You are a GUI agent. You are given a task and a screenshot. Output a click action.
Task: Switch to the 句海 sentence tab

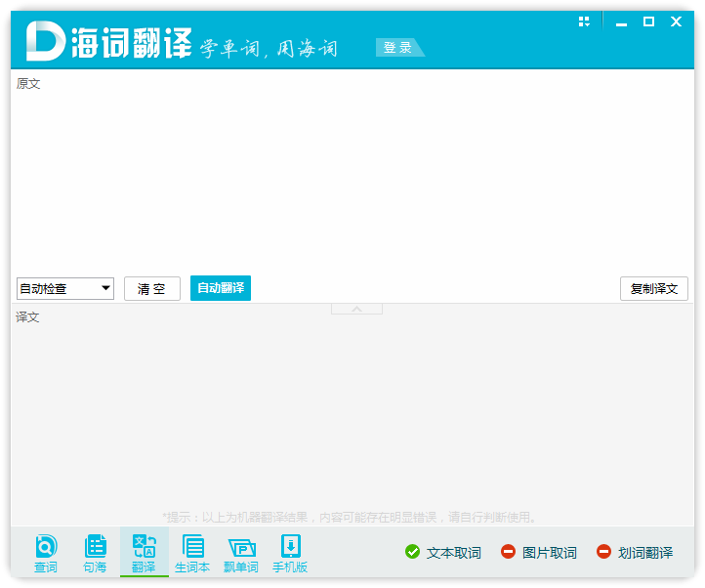(95, 553)
